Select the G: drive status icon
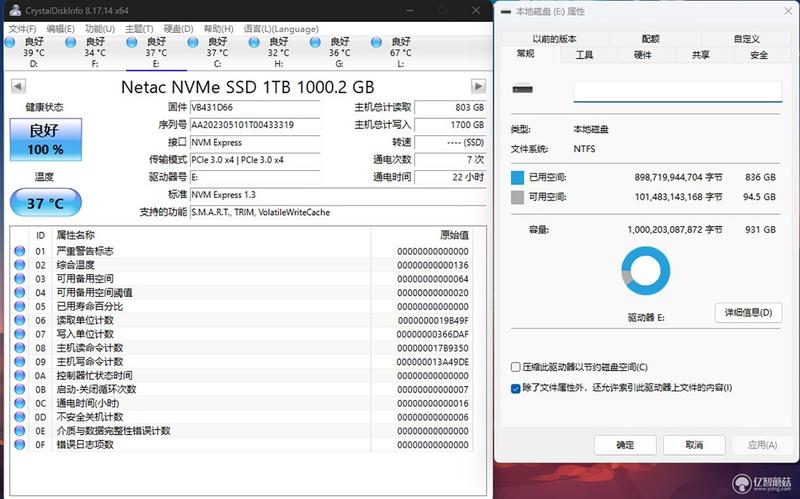800x499 pixels. [x=315, y=42]
